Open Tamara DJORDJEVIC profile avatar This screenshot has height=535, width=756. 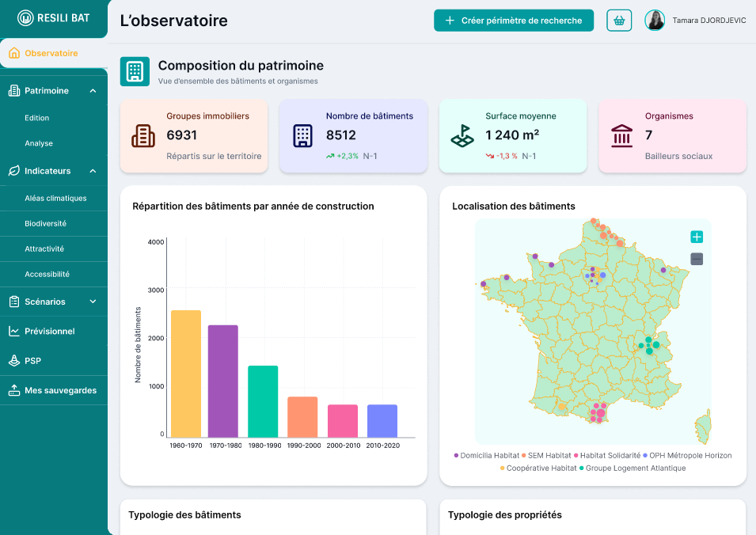coord(655,21)
